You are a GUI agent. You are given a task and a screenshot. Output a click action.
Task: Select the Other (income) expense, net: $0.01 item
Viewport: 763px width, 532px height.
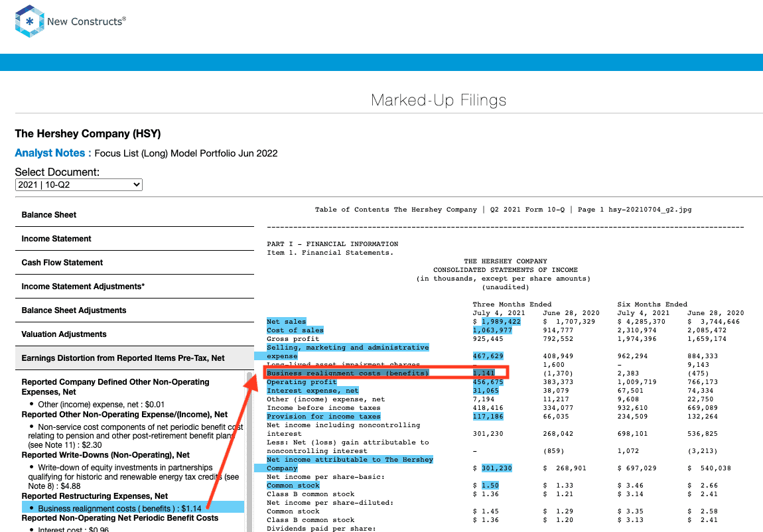(x=102, y=405)
